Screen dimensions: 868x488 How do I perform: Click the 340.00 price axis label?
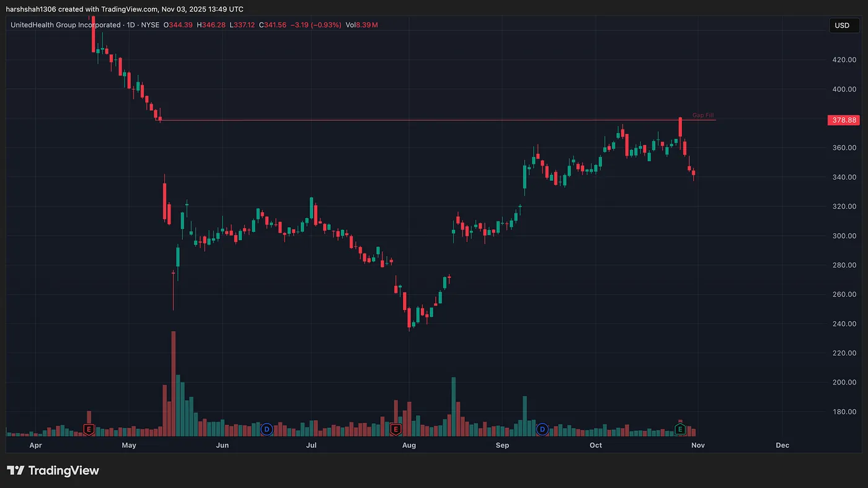click(844, 177)
